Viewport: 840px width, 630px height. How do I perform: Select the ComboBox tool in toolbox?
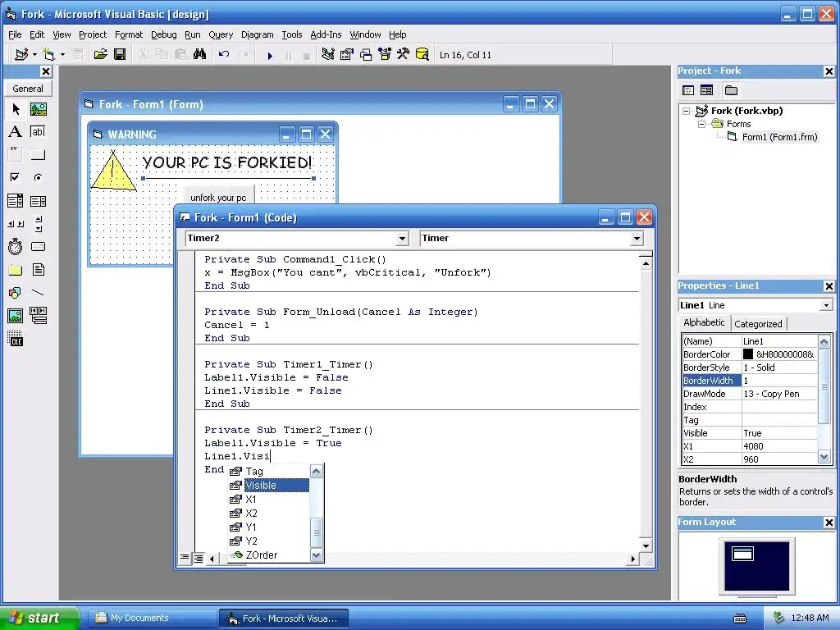click(16, 201)
